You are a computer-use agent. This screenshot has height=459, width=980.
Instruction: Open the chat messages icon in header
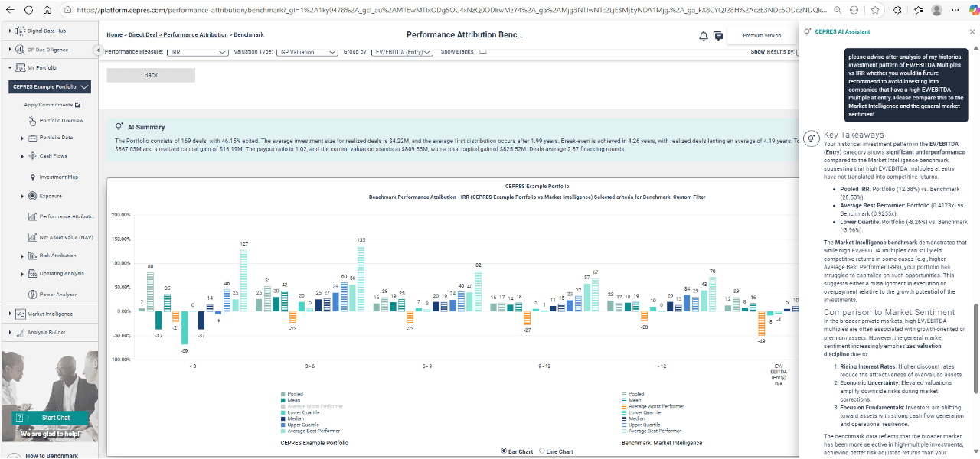718,36
